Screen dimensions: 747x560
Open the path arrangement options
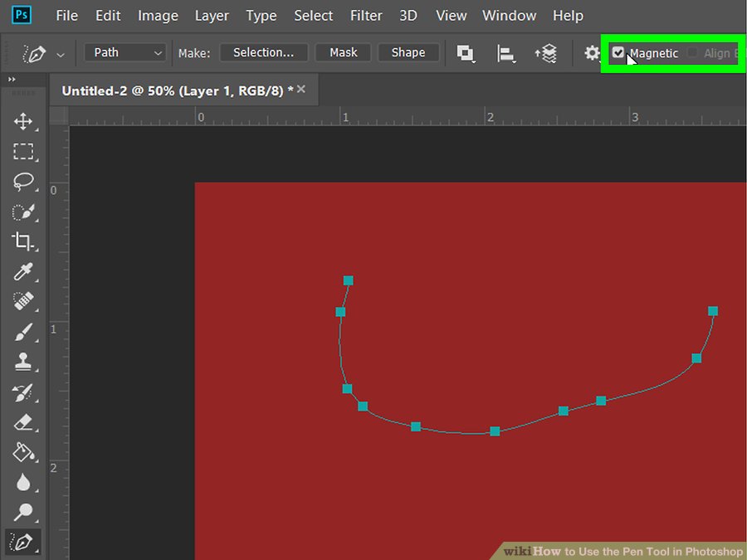pyautogui.click(x=546, y=53)
